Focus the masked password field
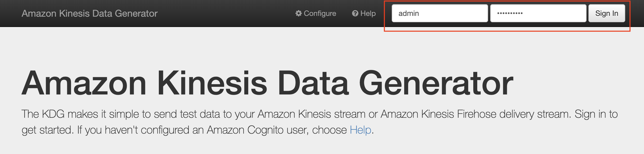The image size is (644, 154). [x=538, y=13]
